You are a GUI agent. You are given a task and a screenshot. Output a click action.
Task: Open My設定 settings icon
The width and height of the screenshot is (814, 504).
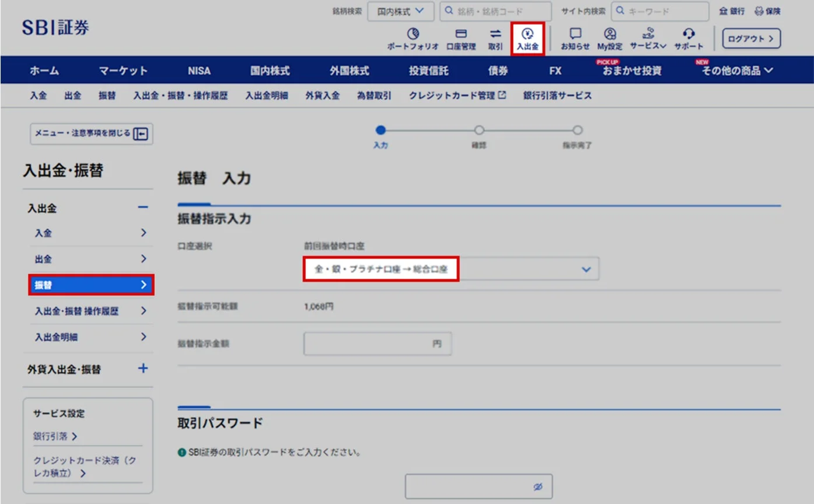(610, 38)
